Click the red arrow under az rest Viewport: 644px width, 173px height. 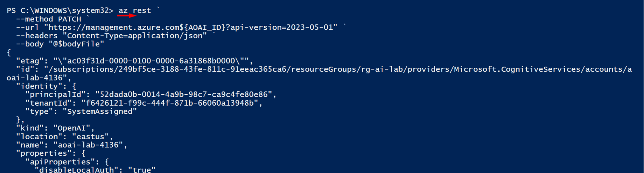(x=127, y=16)
